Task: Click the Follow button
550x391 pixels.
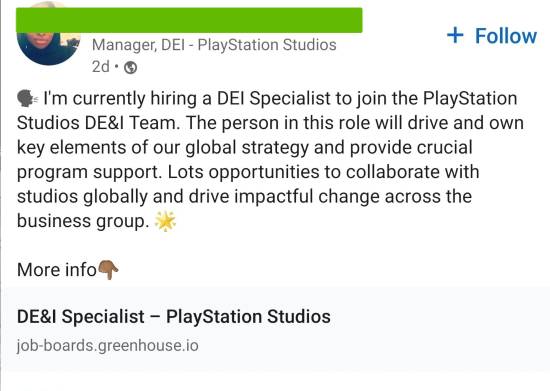Action: 492,36
